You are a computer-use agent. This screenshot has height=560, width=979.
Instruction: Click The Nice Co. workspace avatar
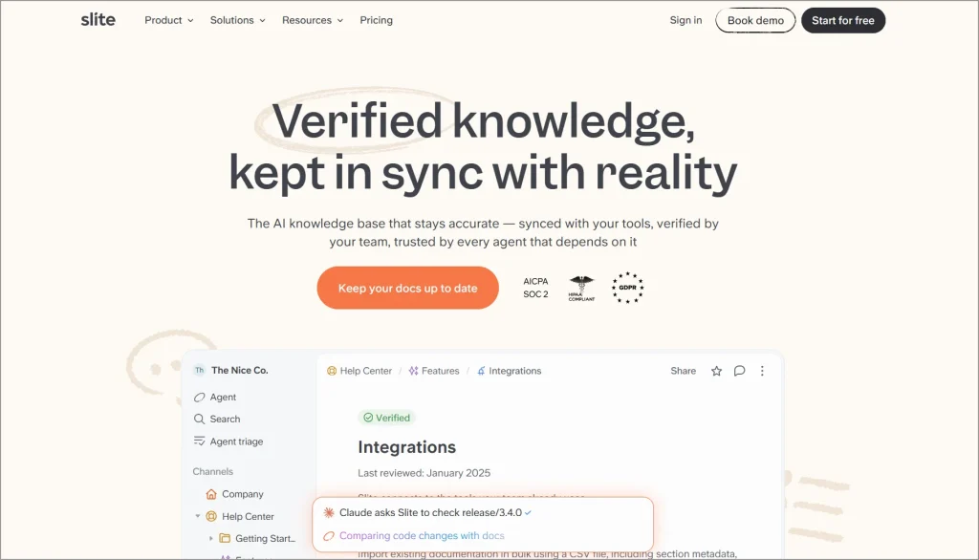click(x=199, y=370)
